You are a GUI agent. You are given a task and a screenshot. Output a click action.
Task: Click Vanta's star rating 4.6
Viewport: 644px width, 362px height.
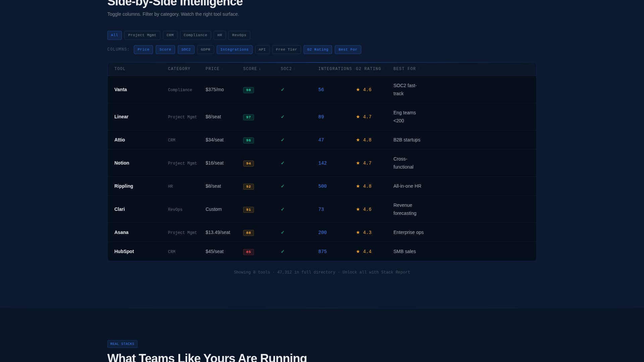pyautogui.click(x=364, y=90)
